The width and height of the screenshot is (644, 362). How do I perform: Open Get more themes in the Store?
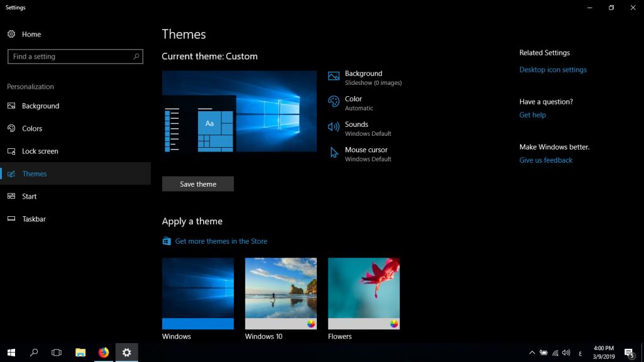pos(221,241)
